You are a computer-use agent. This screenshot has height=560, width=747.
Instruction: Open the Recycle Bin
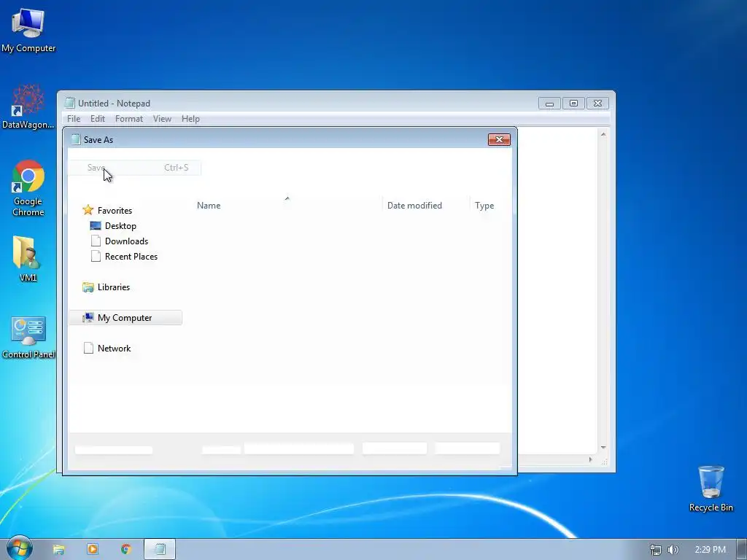click(711, 489)
